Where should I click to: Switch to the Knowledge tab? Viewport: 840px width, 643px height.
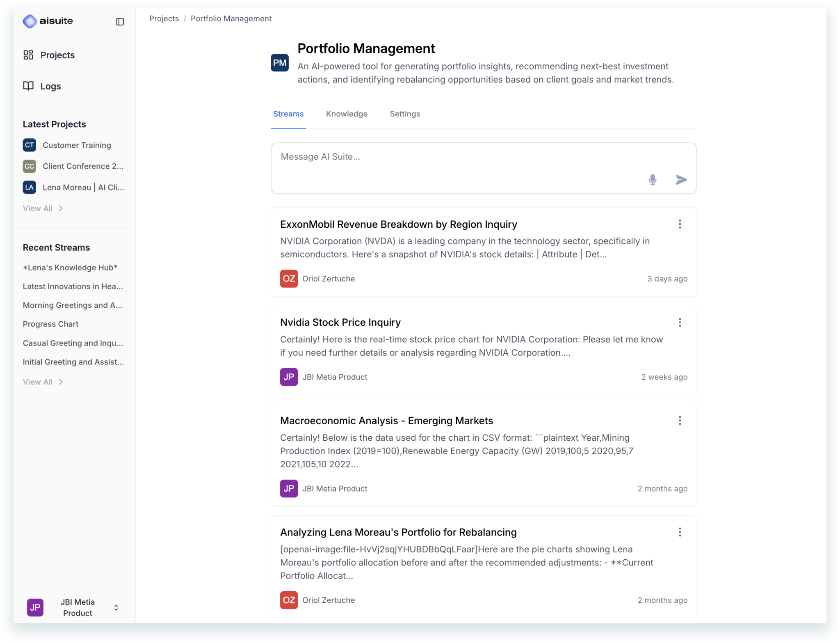click(347, 114)
